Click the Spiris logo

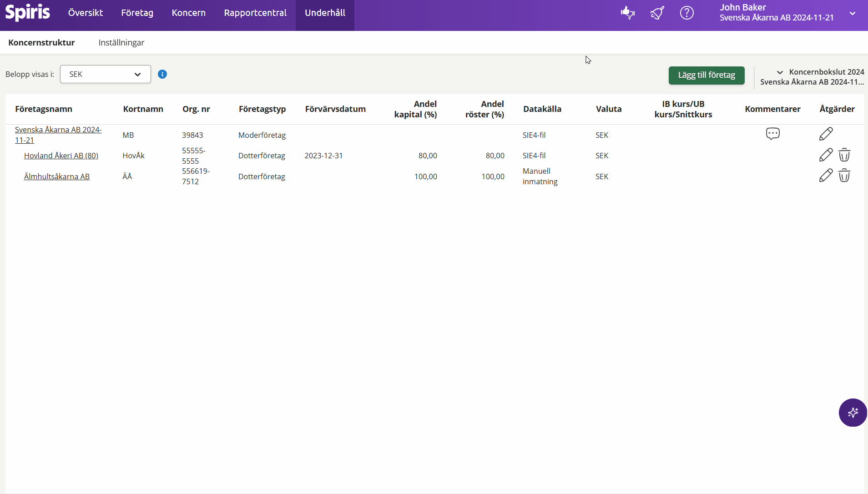(28, 13)
